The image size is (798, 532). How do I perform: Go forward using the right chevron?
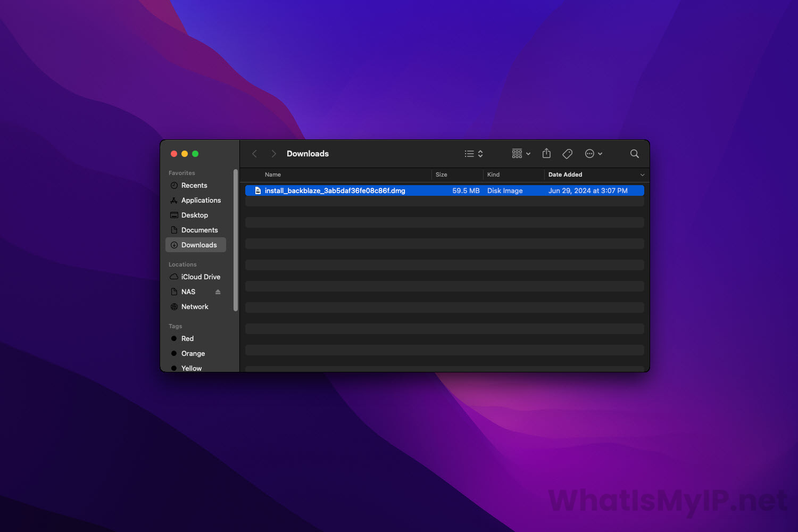(x=273, y=154)
